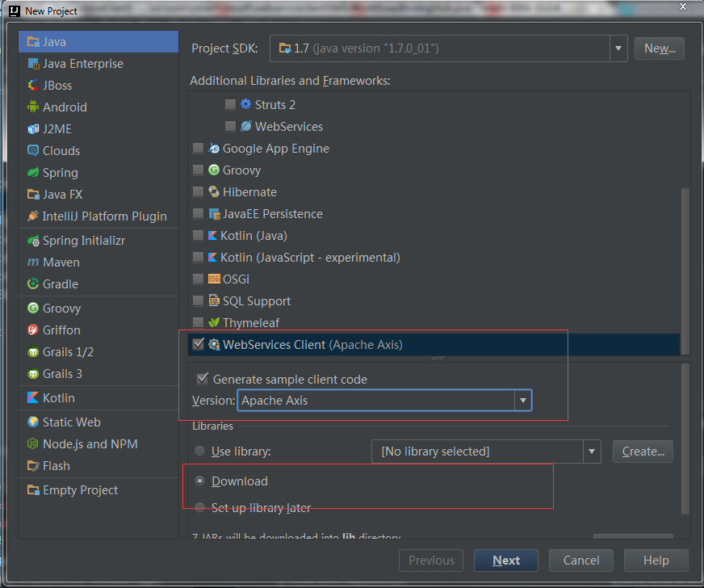Select the Java project type icon
The width and height of the screenshot is (704, 588).
tap(33, 42)
